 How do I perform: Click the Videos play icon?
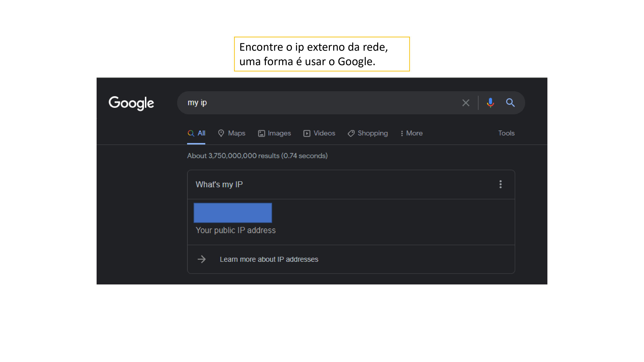307,133
